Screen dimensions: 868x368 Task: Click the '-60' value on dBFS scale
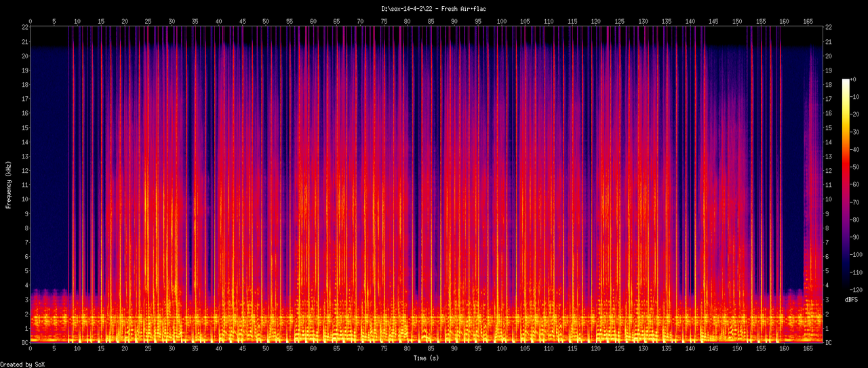856,184
